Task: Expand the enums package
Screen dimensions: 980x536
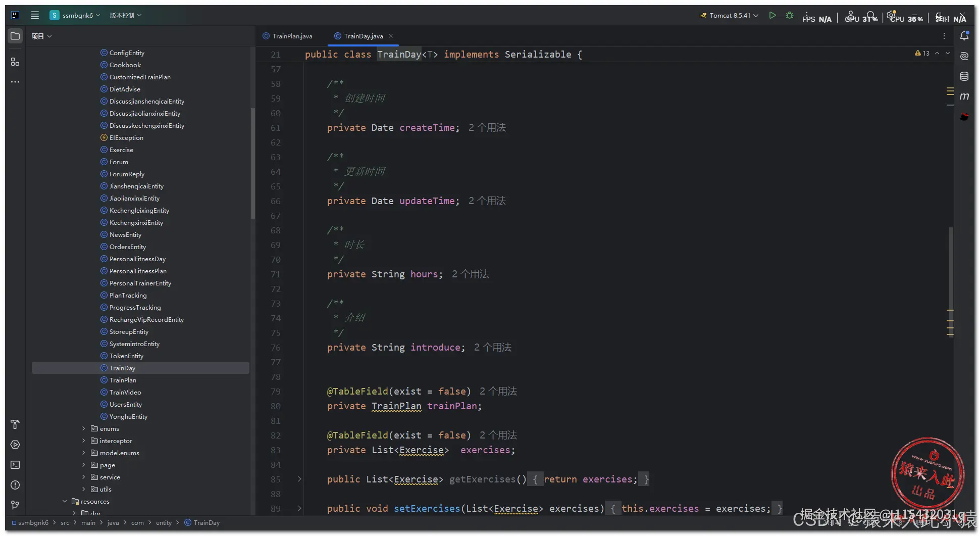Action: pos(84,428)
